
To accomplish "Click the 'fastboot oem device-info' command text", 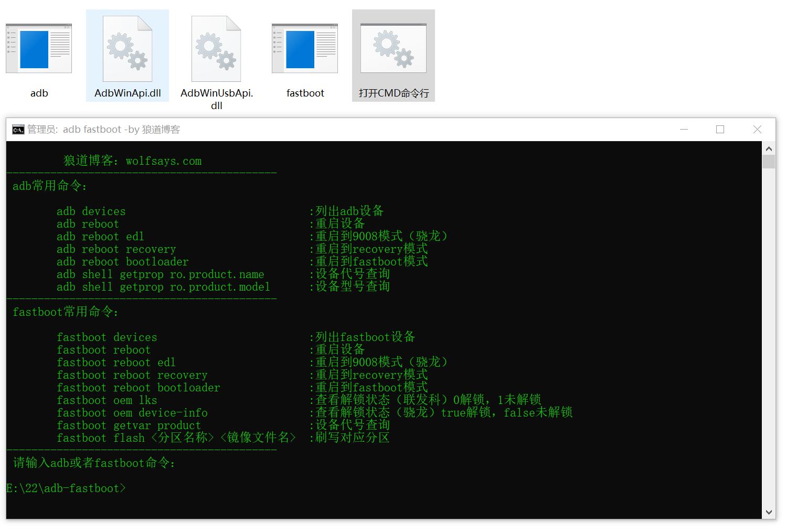I will (132, 413).
